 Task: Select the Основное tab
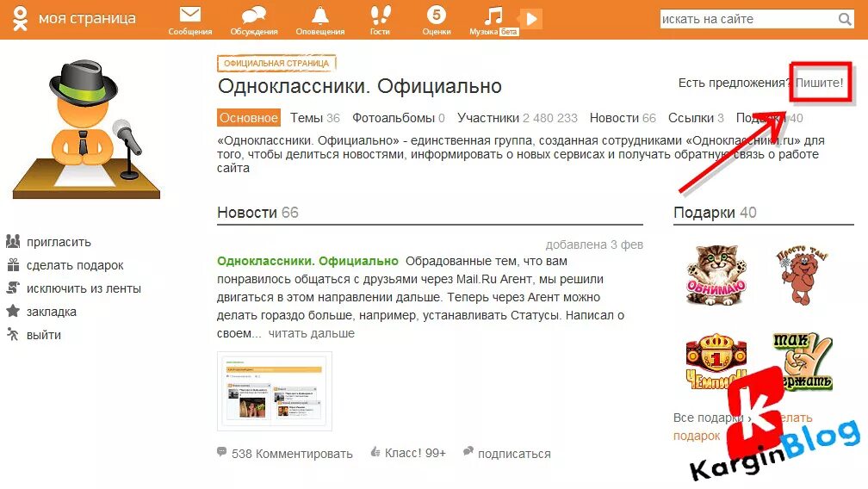pos(249,118)
